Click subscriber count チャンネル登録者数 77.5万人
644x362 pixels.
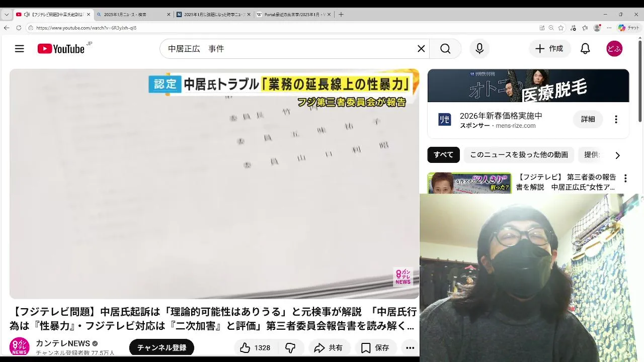[x=75, y=353]
